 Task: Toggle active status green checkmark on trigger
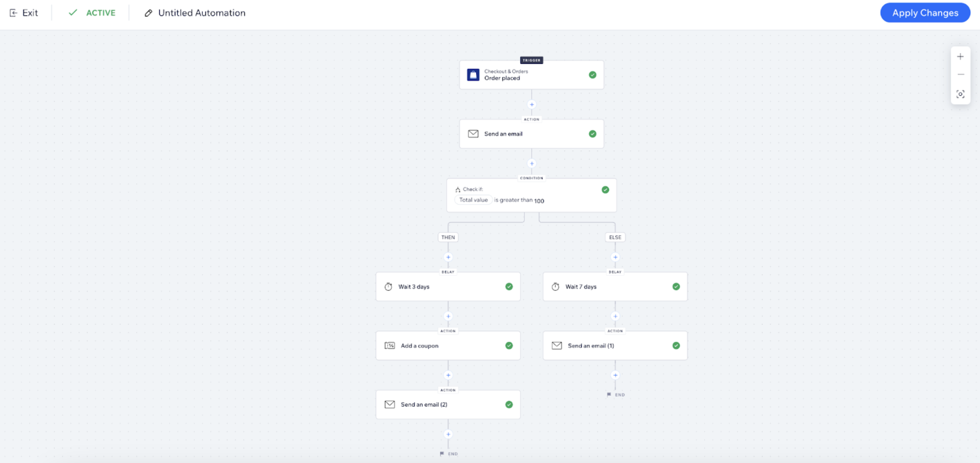click(592, 75)
